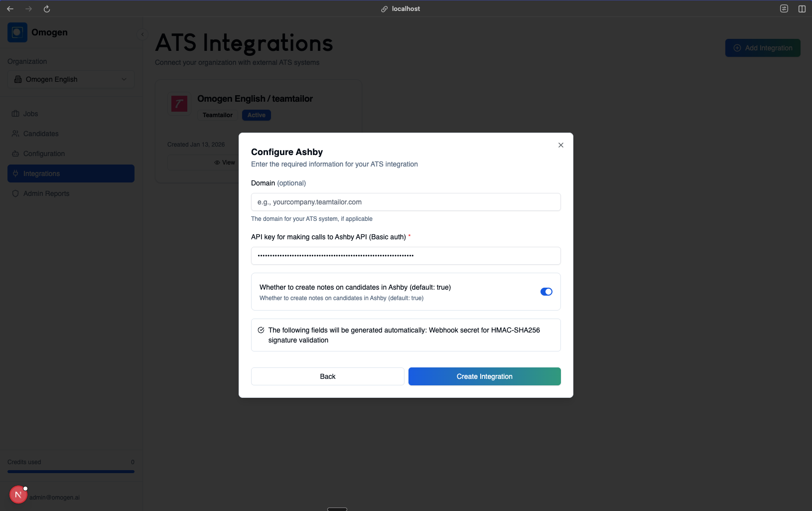Disable creating notes on candidates in Ashby
812x511 pixels.
point(546,292)
